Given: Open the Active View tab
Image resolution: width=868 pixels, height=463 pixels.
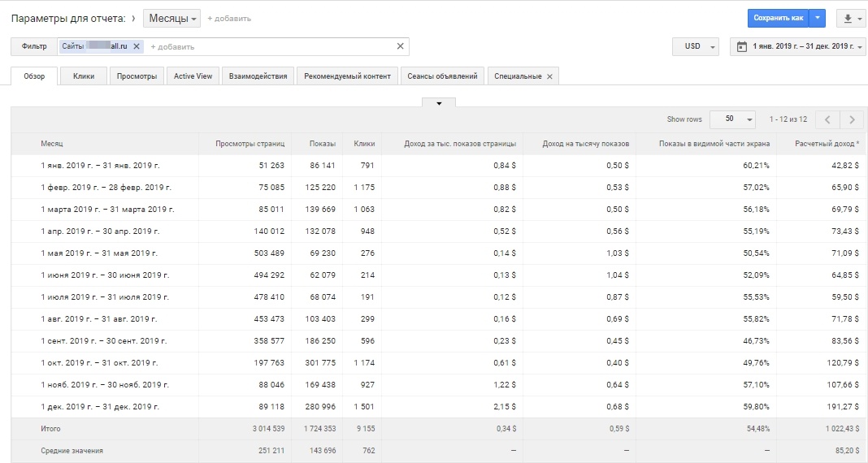Looking at the screenshot, I should pos(193,76).
